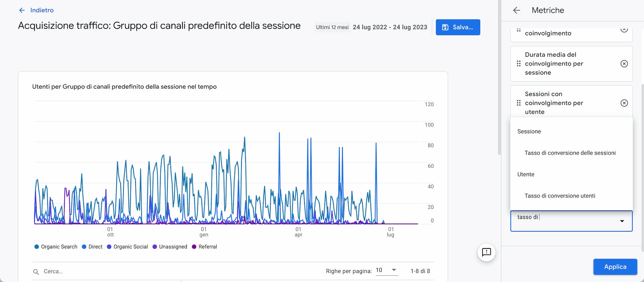
Task: Click the search magnifier icon
Action: (x=36, y=272)
